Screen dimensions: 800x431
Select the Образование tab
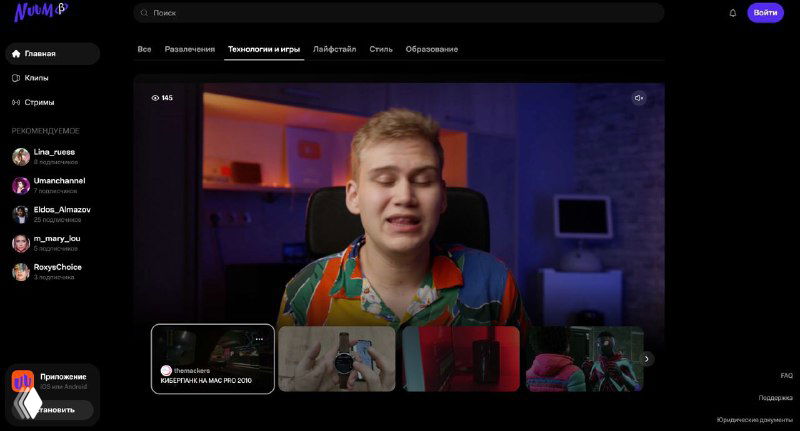[x=432, y=49]
